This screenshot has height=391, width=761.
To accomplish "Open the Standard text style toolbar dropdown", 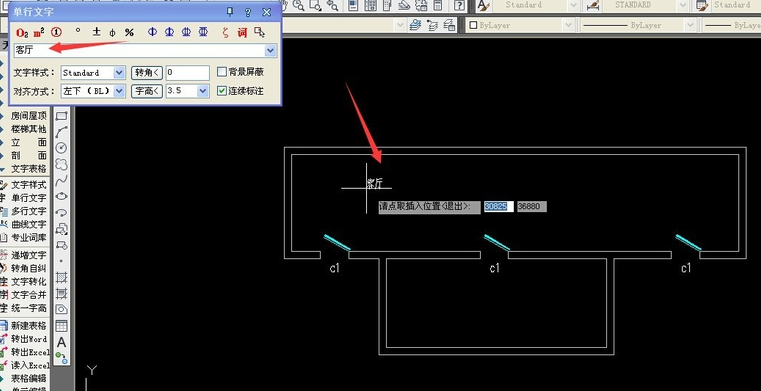I will [573, 5].
